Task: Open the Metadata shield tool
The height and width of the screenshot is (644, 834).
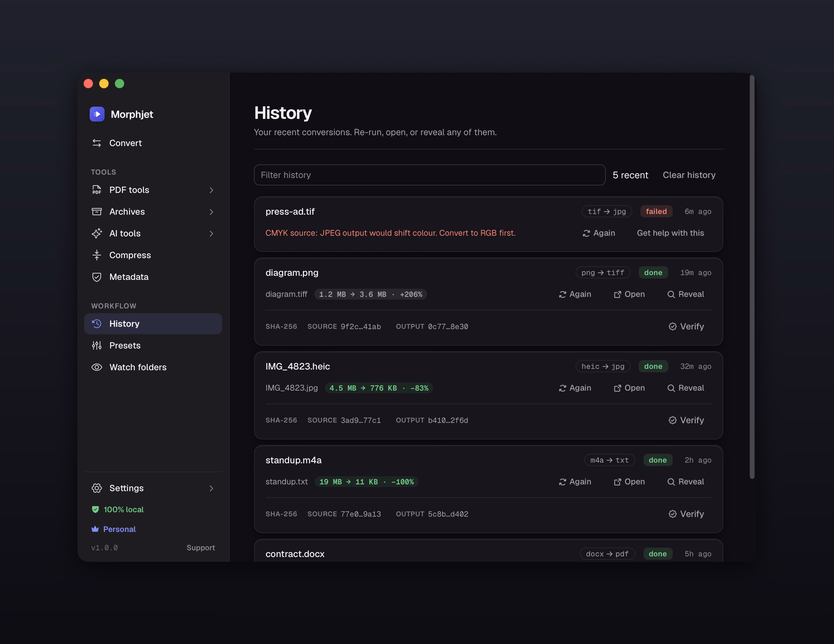Action: click(x=153, y=277)
